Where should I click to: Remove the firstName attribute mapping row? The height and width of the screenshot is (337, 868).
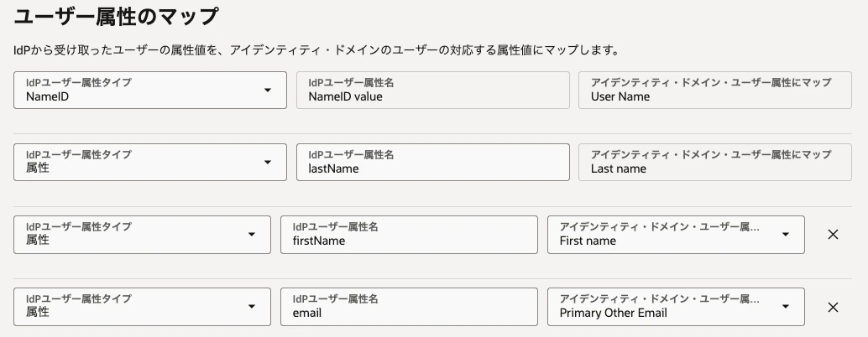(x=833, y=235)
